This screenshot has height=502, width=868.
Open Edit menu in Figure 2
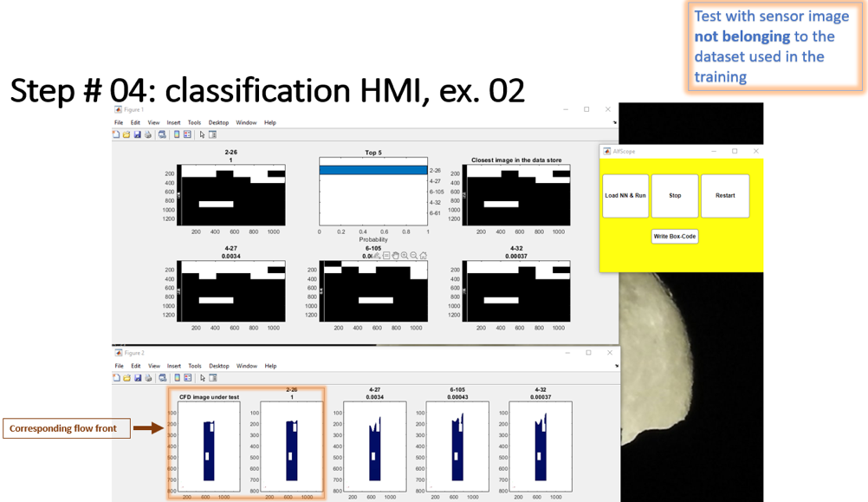[x=136, y=366]
